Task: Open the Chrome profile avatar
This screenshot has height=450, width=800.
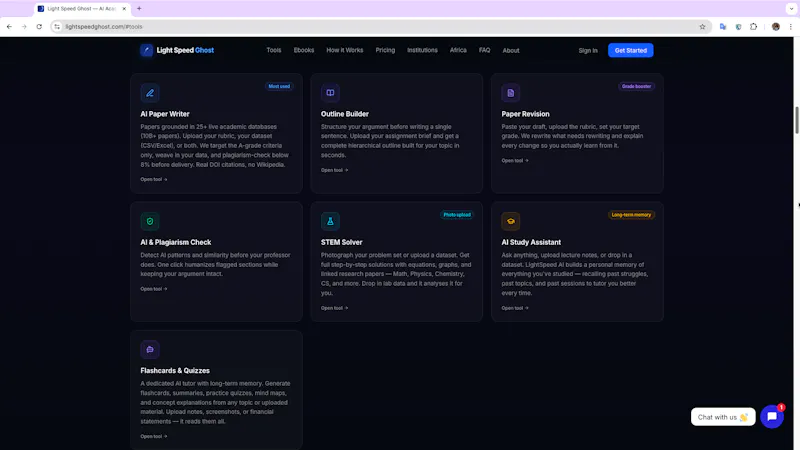Action: [776, 27]
